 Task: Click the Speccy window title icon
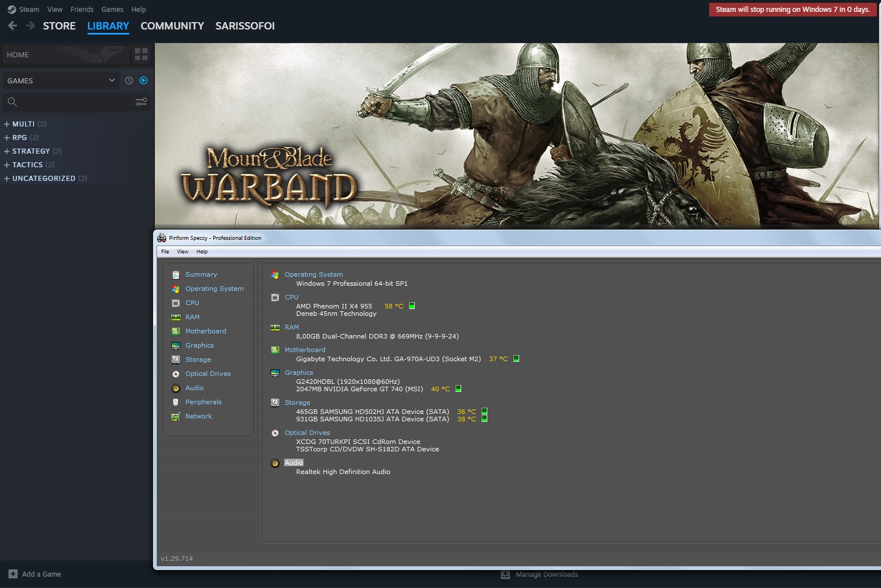(x=162, y=238)
